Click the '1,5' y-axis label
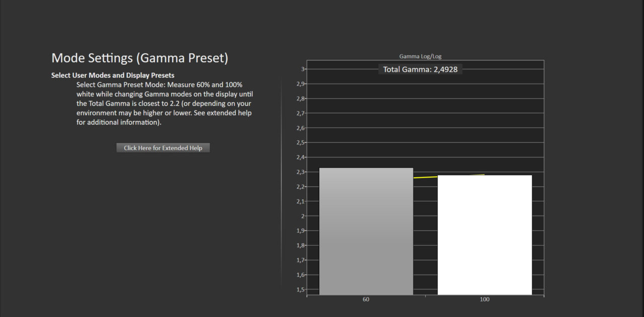This screenshot has height=317, width=644. point(301,290)
